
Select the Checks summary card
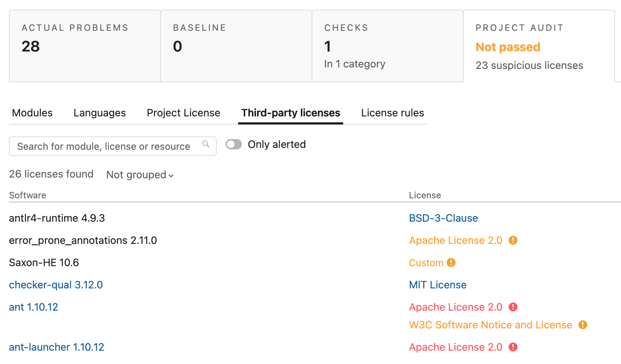tap(388, 46)
